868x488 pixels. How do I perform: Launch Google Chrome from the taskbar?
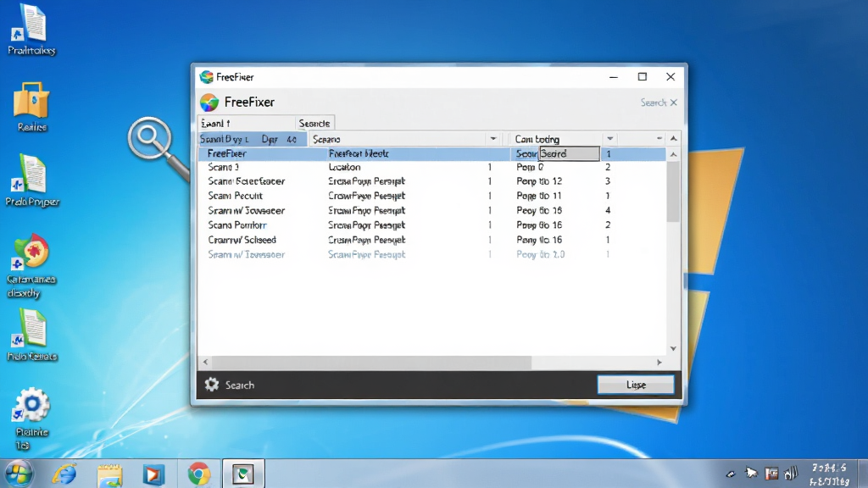pyautogui.click(x=198, y=474)
